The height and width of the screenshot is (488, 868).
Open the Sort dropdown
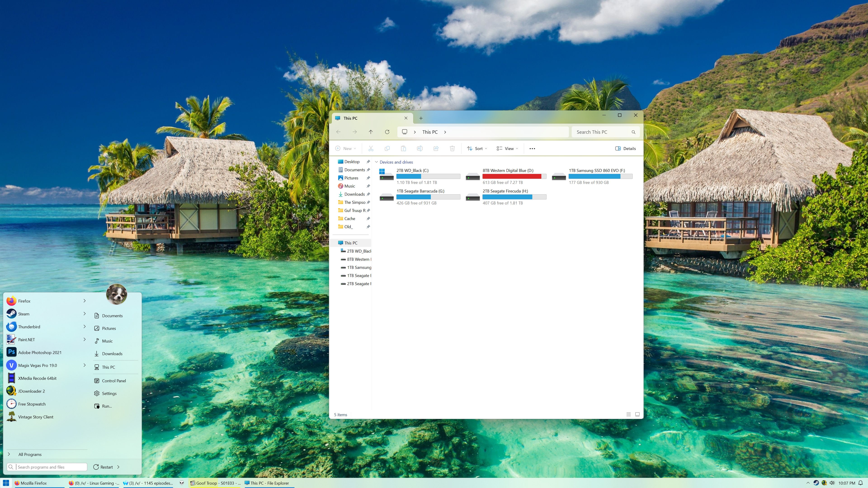pos(477,148)
